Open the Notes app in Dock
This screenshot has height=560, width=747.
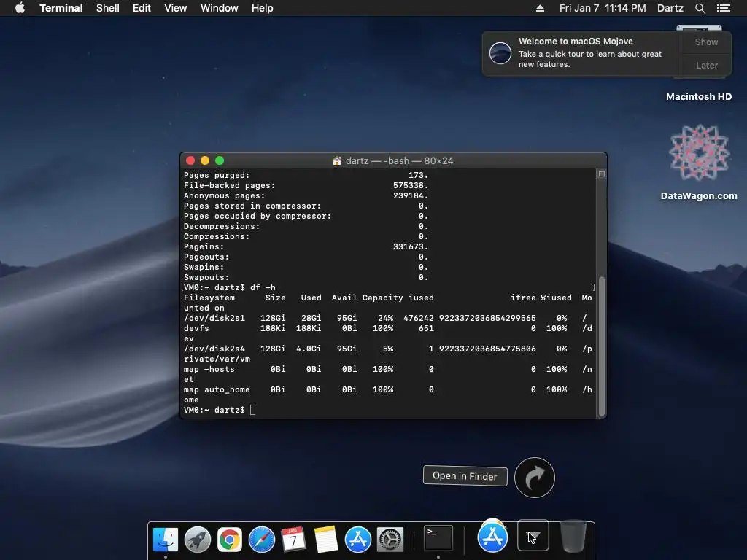326,540
